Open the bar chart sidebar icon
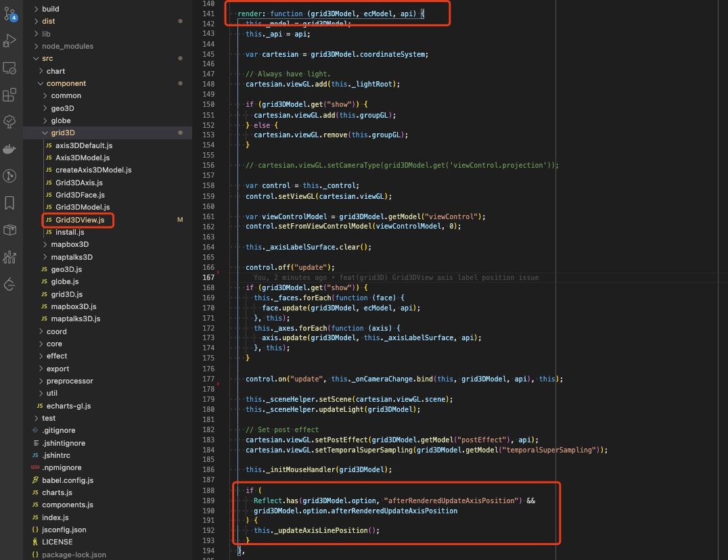This screenshot has width=728, height=560. (9, 257)
